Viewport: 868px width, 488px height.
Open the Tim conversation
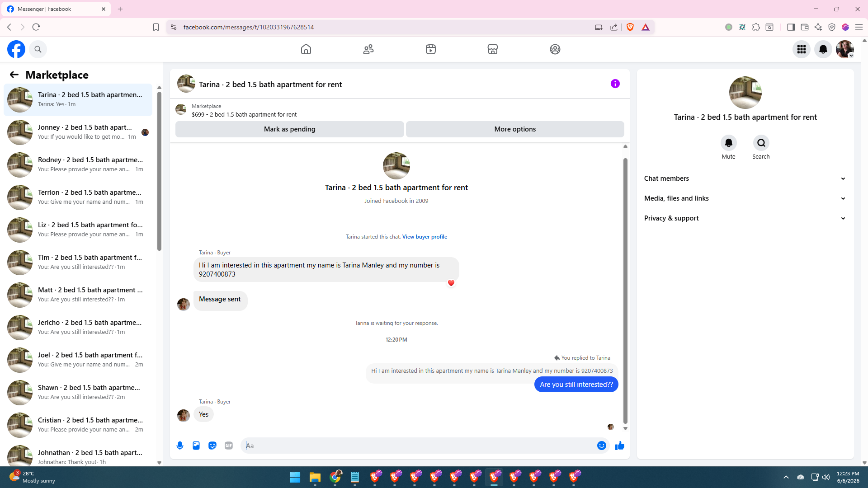pos(78,262)
